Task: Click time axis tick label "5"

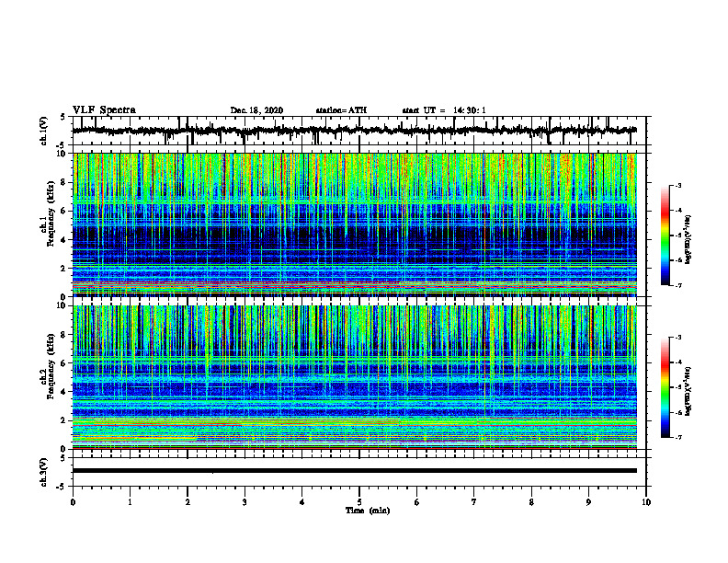Action: (x=359, y=502)
